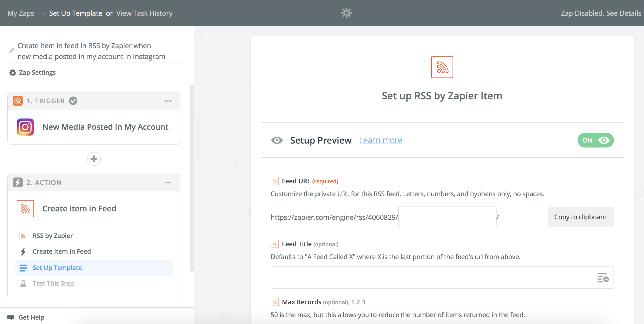Open Zap Settings gear
The height and width of the screenshot is (324, 644).
coord(13,73)
